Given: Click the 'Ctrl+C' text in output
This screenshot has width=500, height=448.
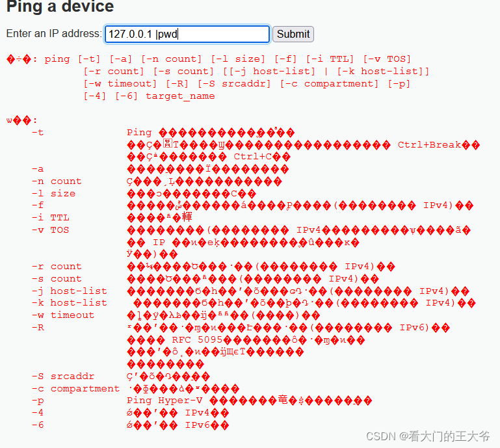Looking at the screenshot, I should pos(252,157).
